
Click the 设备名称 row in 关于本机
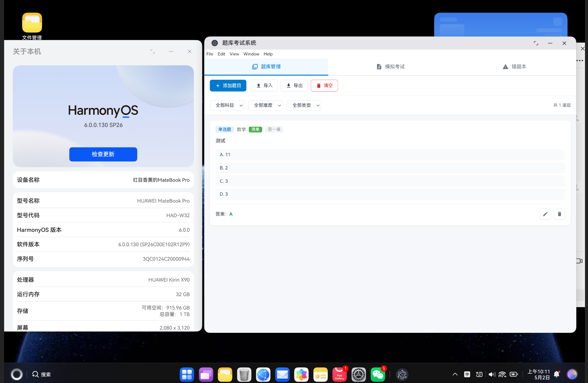coord(103,180)
